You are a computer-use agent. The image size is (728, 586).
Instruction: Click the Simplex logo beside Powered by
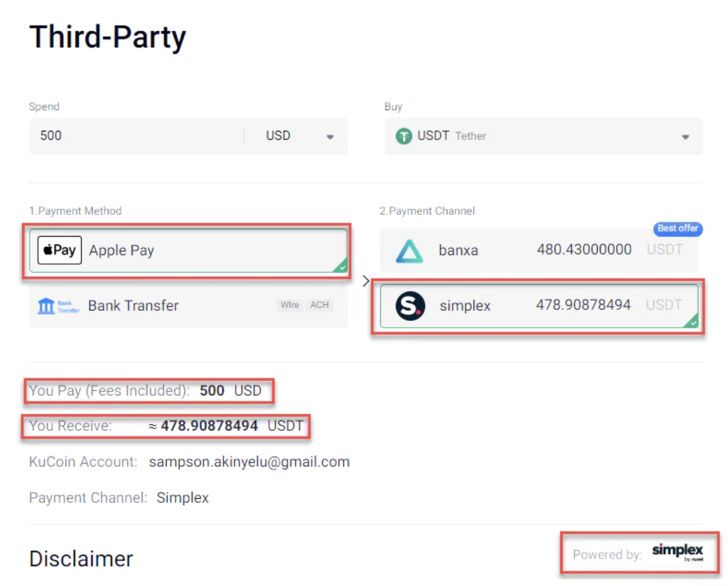tap(677, 551)
